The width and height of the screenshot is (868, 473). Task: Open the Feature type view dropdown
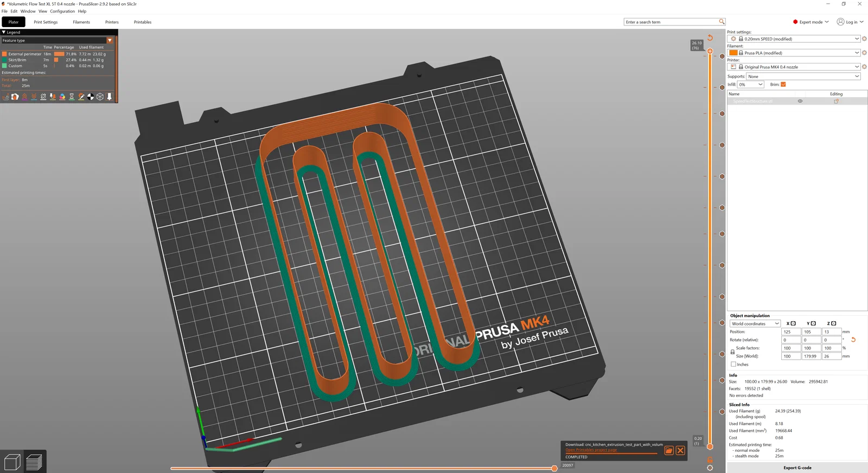point(57,40)
